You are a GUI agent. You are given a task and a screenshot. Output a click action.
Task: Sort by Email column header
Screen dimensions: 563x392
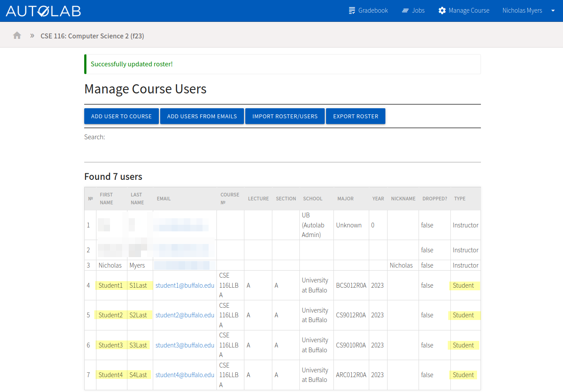click(185, 199)
